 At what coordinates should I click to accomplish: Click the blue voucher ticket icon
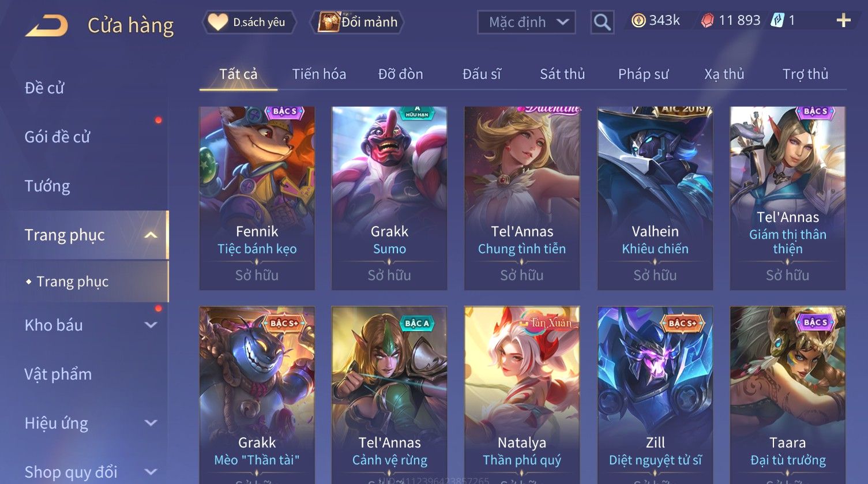pos(777,21)
